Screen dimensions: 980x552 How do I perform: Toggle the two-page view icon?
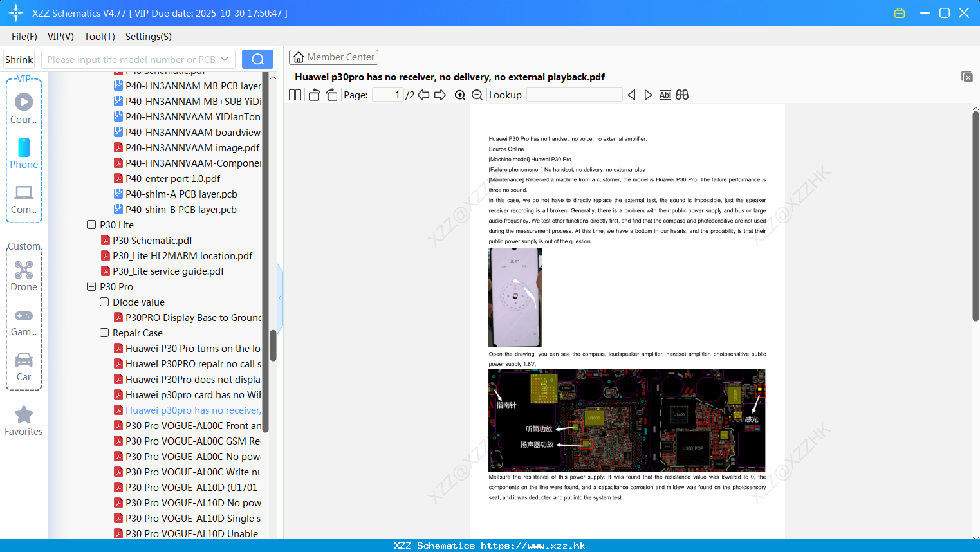click(295, 95)
